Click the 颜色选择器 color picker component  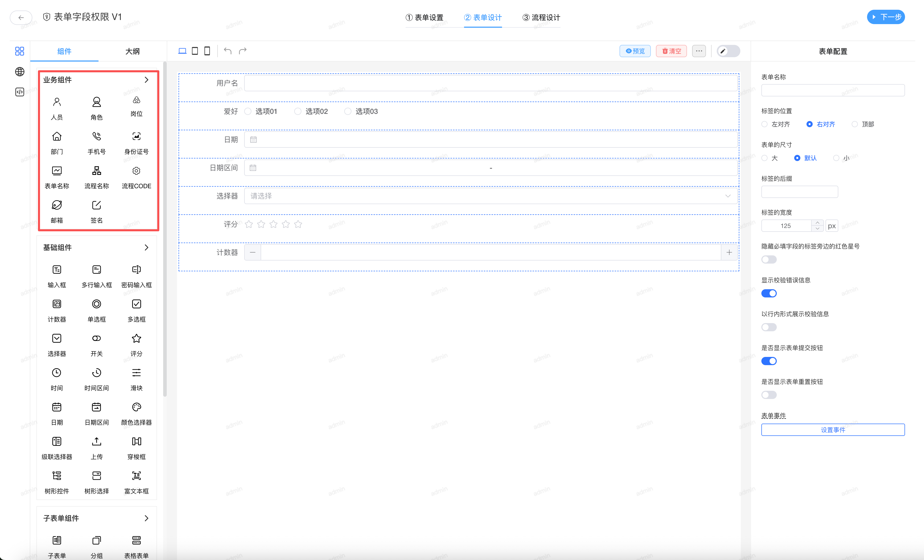point(136,407)
